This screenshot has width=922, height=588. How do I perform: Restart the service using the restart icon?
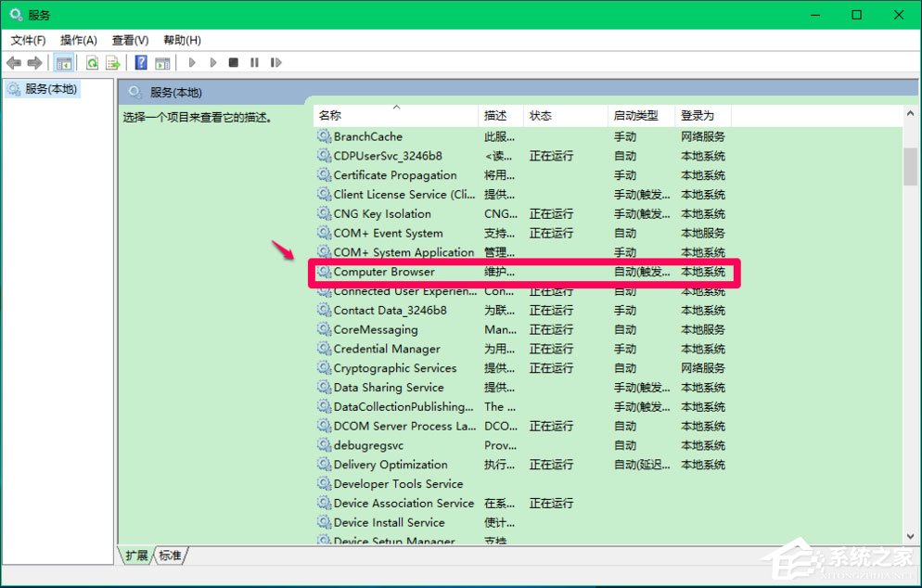point(276,62)
